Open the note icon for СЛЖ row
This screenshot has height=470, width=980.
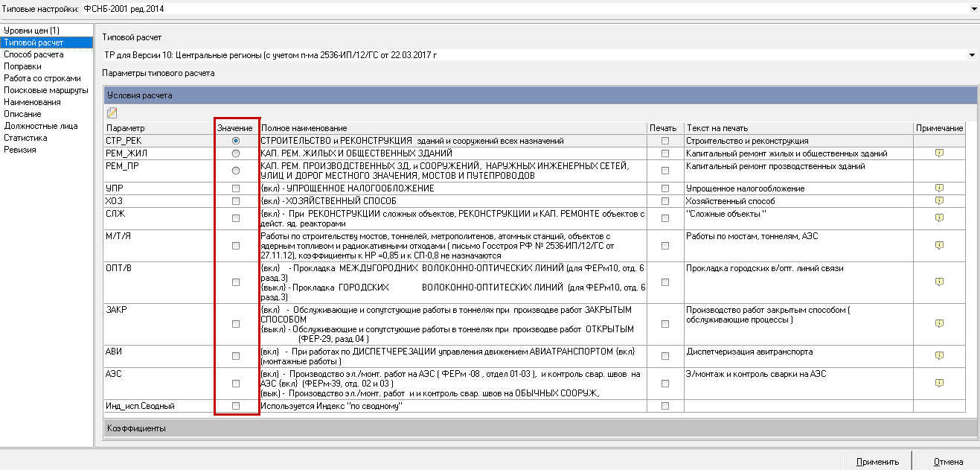point(939,218)
